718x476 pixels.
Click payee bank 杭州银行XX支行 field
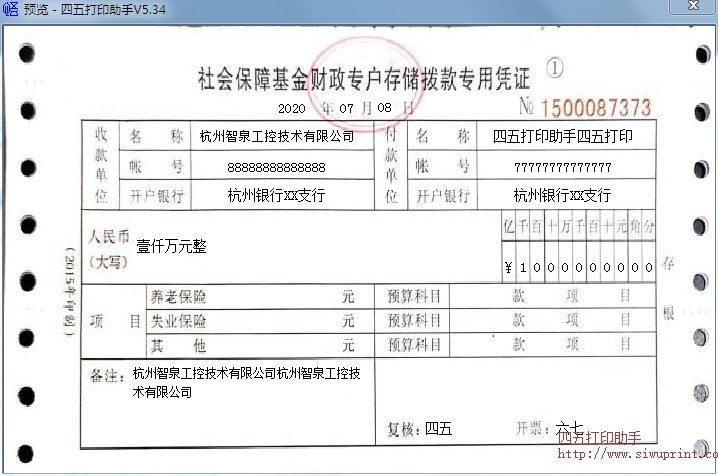point(276,195)
